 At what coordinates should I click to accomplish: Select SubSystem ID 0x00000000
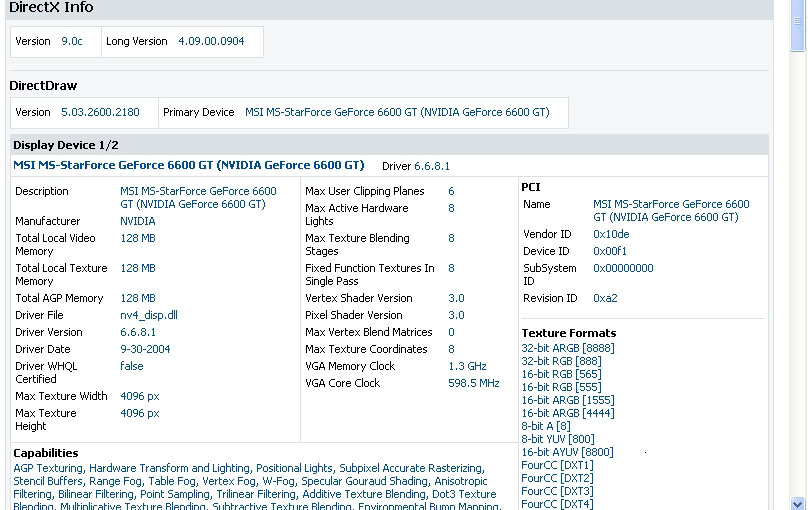(624, 268)
